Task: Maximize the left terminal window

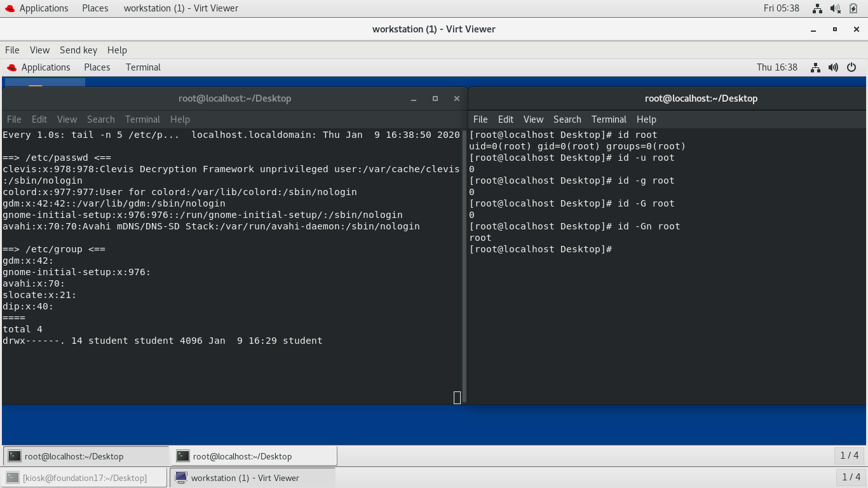Action: (435, 98)
